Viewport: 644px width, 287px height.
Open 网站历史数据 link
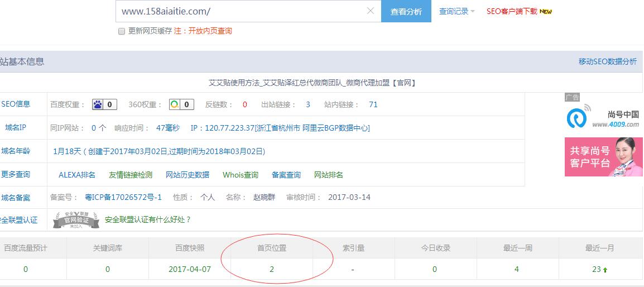pyautogui.click(x=188, y=175)
